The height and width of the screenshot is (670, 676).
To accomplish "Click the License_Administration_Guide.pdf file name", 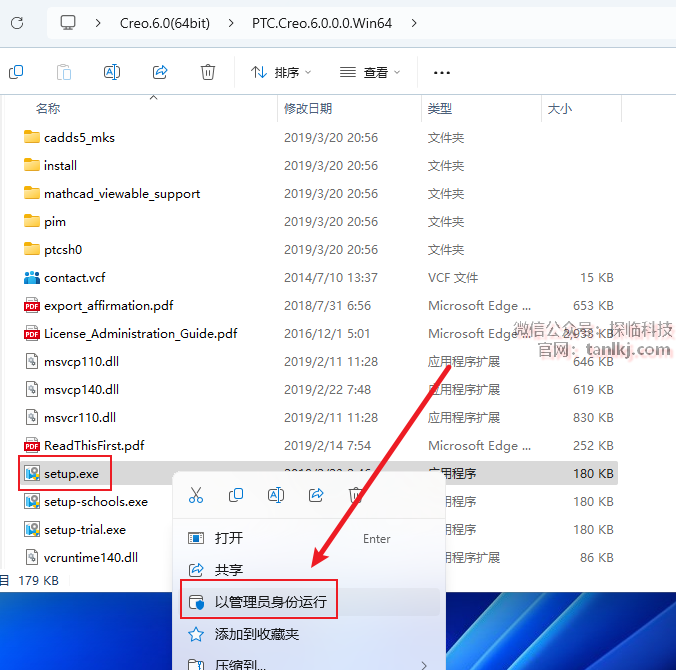I will click(x=141, y=333).
